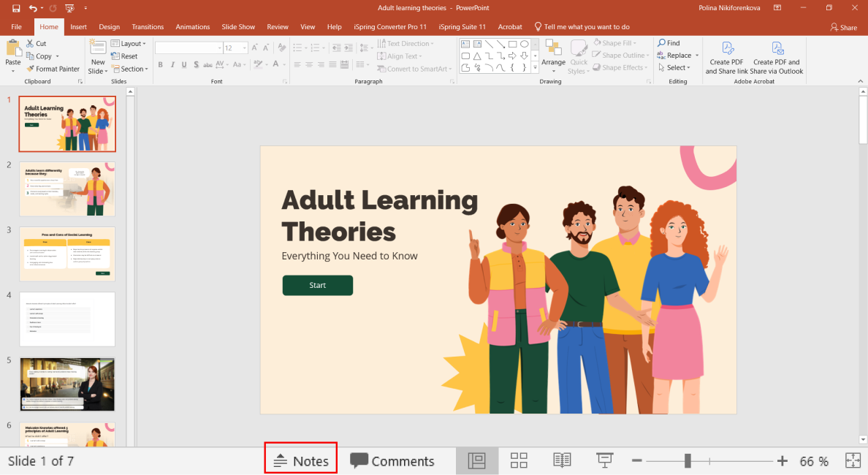
Task: Open the Copy dropdown arrow
Action: click(57, 56)
